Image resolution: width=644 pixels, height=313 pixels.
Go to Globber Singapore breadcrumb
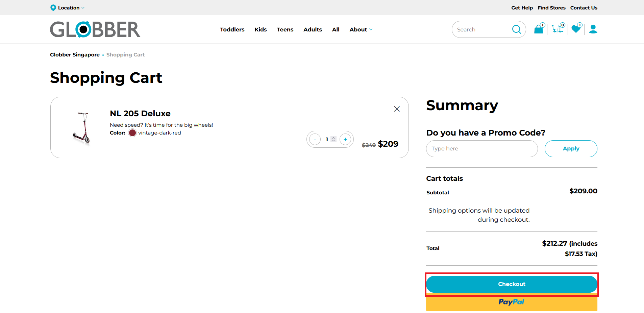75,55
